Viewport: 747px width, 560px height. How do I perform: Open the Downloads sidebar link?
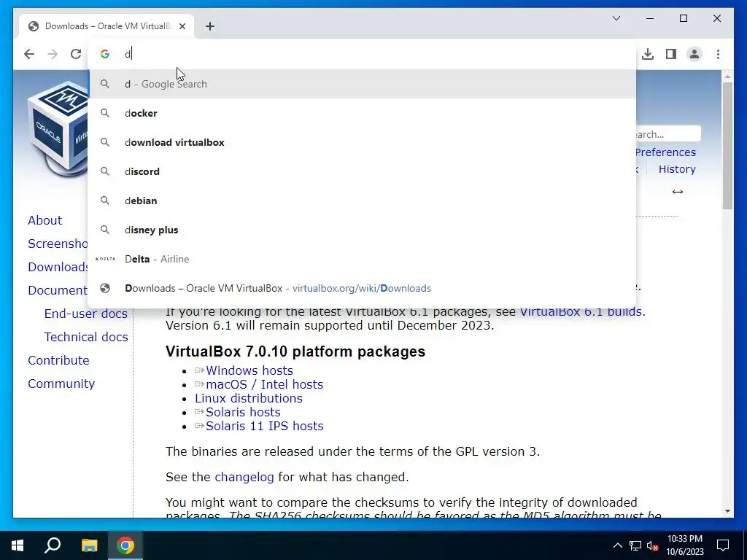click(58, 267)
